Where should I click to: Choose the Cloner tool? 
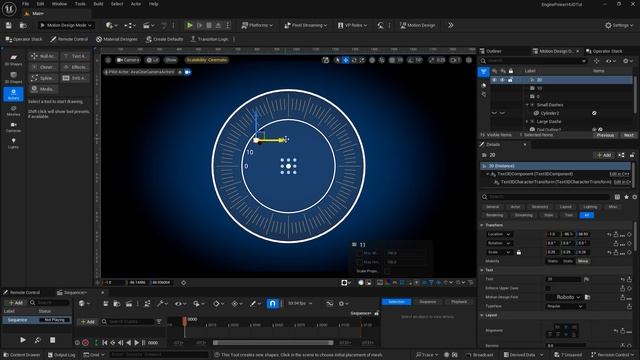43,67
